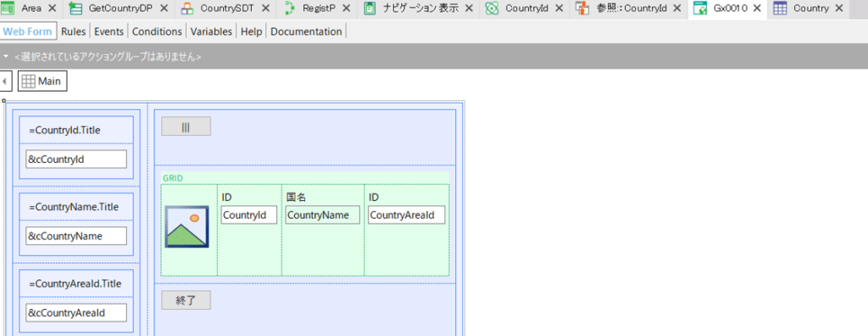Viewport: 868px width, 336px height.
Task: Click the CountryName grid column field
Action: pos(323,216)
